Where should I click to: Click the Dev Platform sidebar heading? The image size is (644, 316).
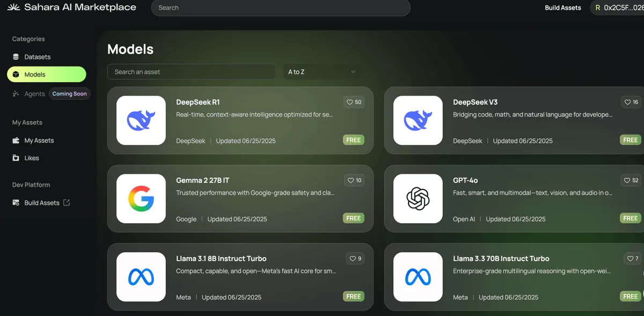point(31,185)
